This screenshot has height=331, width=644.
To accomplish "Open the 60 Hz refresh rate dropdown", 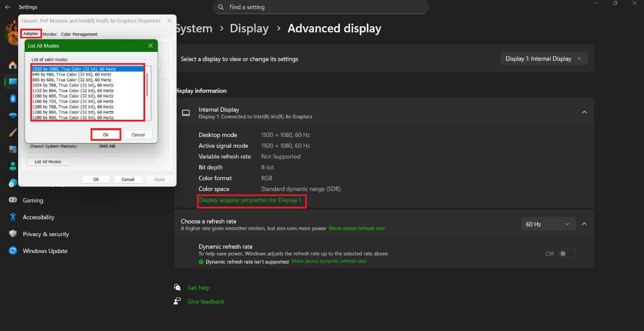I will 548,224.
